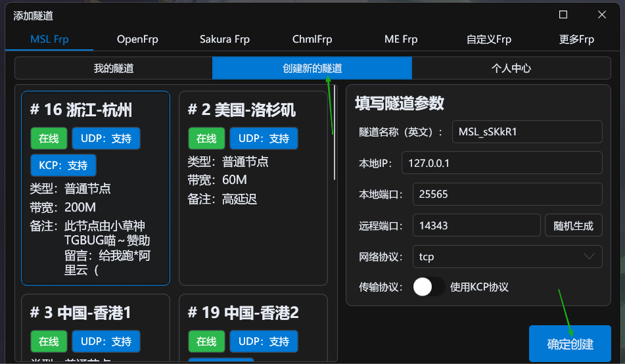
Task: Maximize the 添加隧道 window
Action: [x=563, y=15]
